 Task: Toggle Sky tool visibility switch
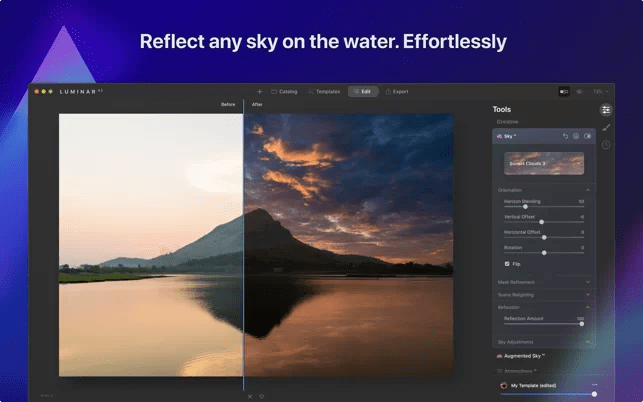click(x=587, y=136)
